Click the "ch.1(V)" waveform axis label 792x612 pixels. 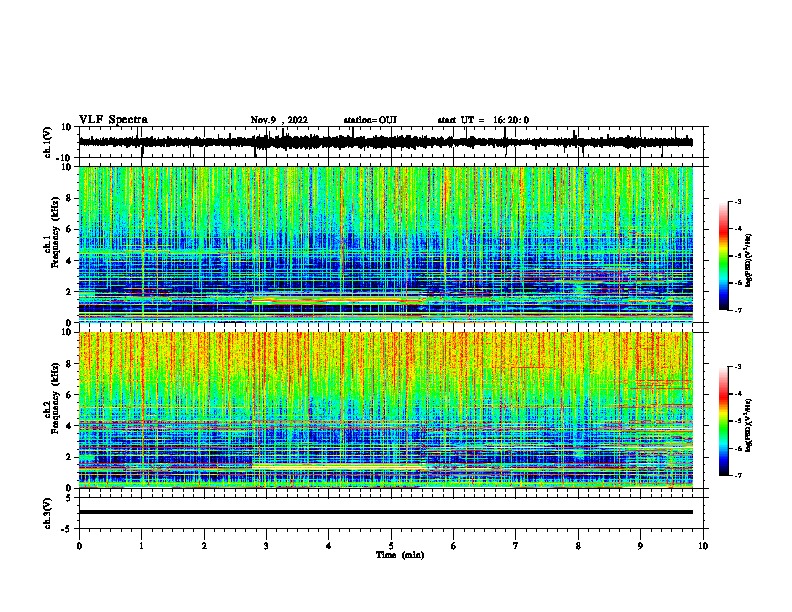coord(47,142)
